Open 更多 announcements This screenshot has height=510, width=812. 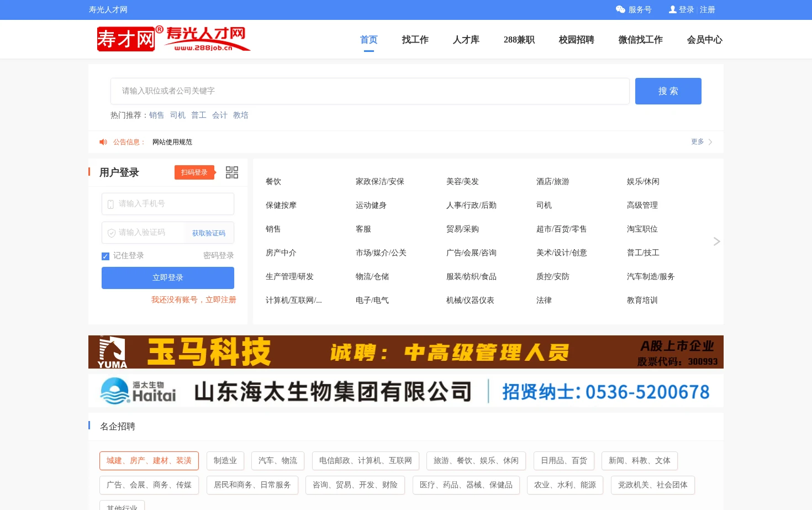tap(702, 142)
